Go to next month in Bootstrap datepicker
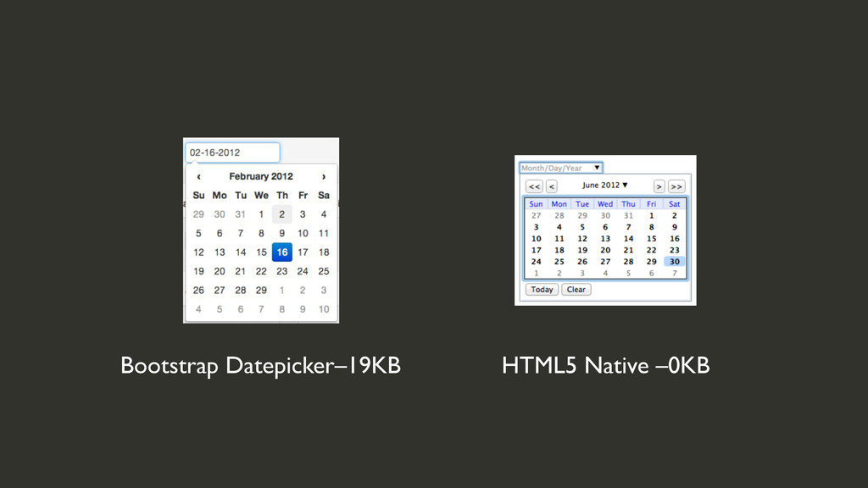Screen dimensions: 868x488 [324, 176]
